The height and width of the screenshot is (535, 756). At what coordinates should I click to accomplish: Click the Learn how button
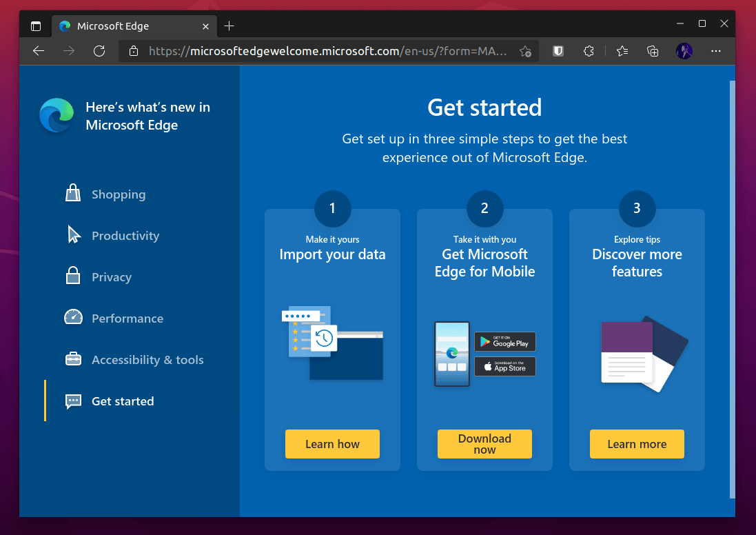(332, 444)
